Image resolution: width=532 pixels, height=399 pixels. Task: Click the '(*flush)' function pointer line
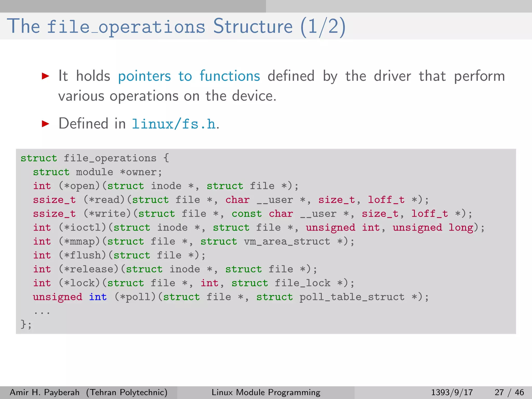[x=119, y=255]
